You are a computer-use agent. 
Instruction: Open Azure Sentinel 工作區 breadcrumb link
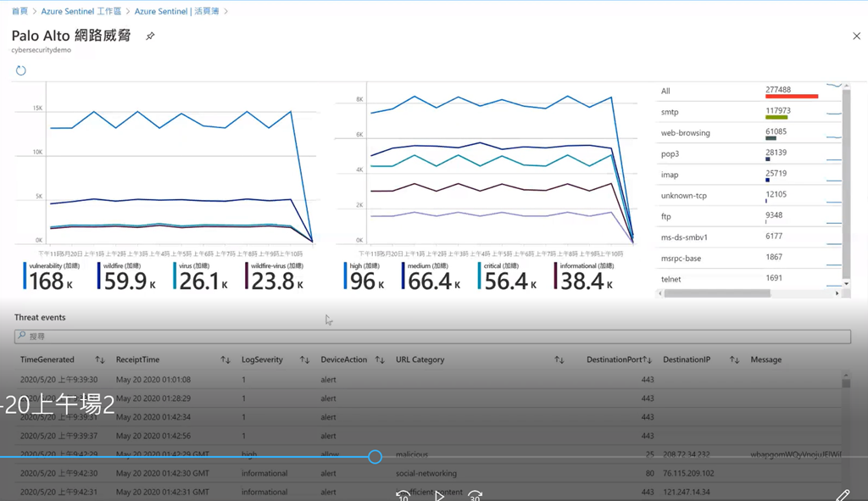click(81, 11)
